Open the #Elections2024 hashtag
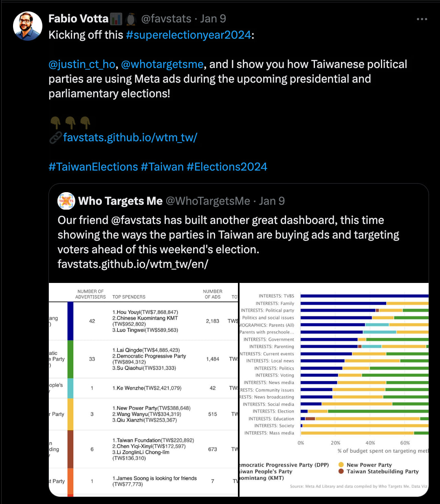Viewport: 440px width, 504px height. [x=227, y=167]
